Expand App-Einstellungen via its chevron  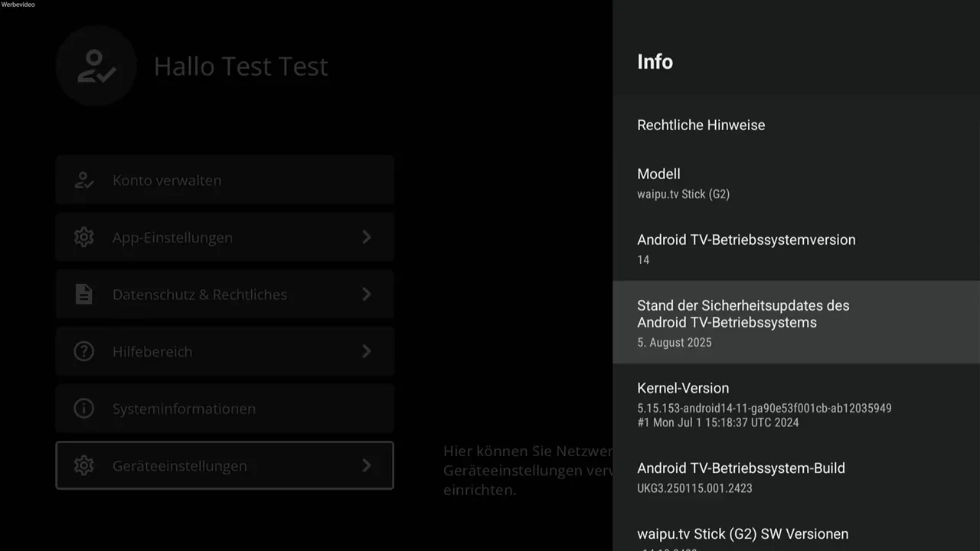[x=366, y=237]
